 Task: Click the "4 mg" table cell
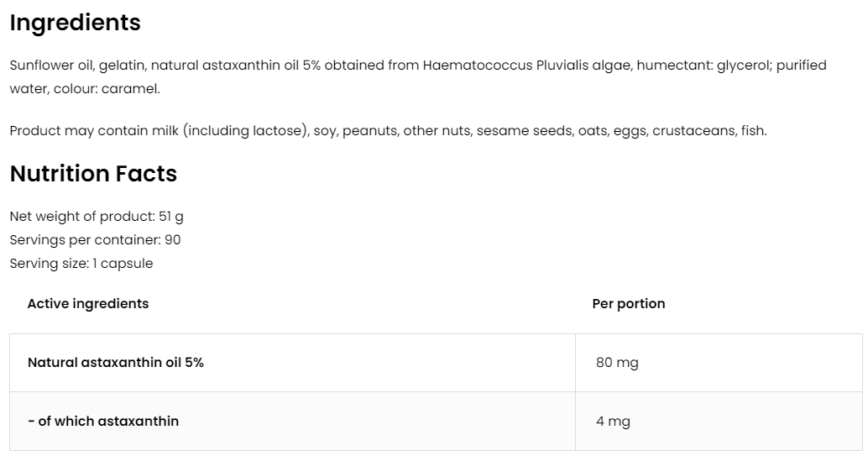pyautogui.click(x=613, y=422)
